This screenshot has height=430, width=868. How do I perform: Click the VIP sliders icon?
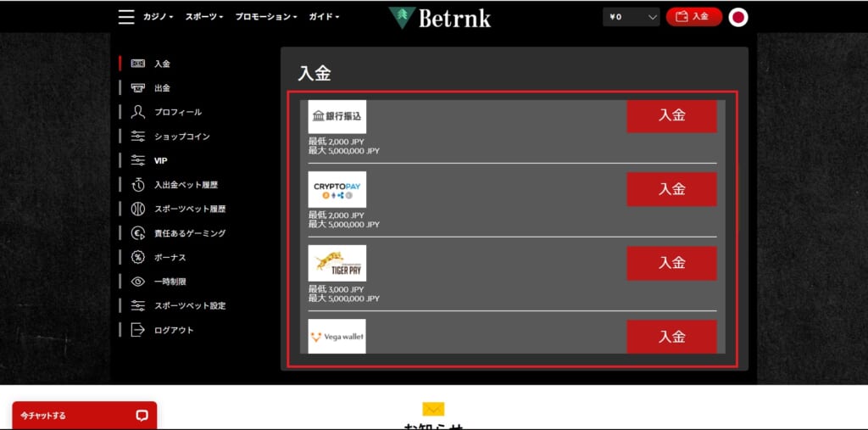138,160
